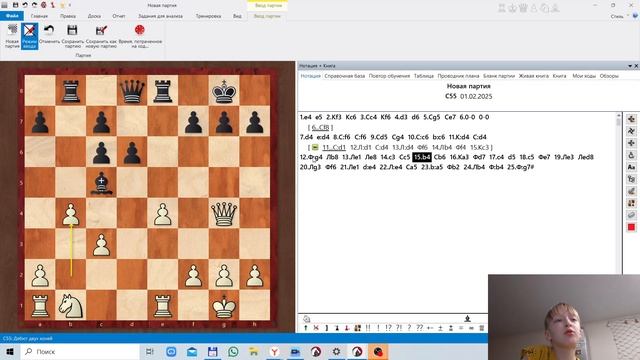Click quick-access redo arrow in title bar

(x=34, y=5)
